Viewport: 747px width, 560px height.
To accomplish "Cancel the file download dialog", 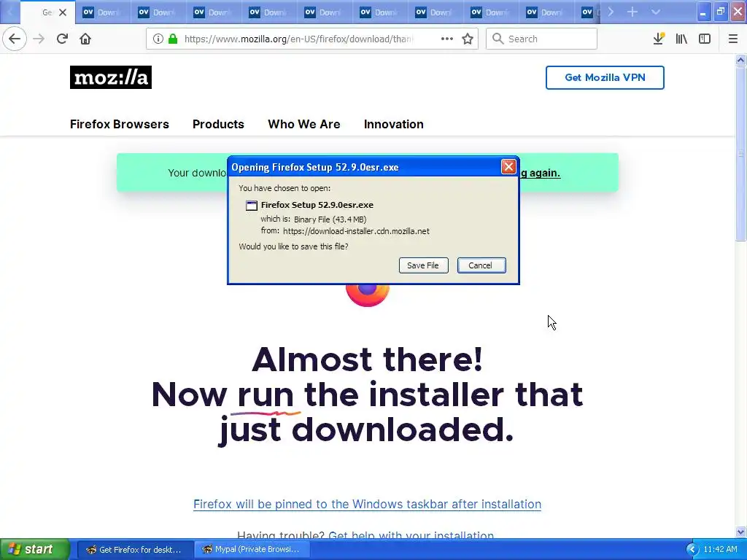I will [x=481, y=265].
